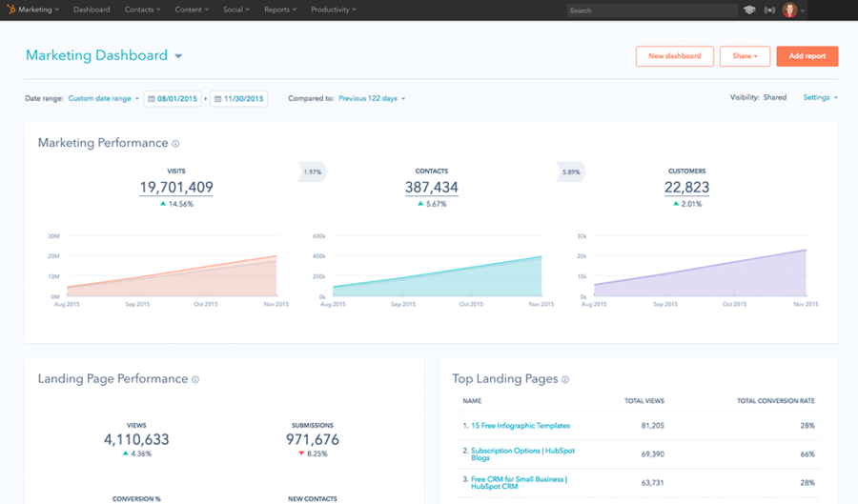
Task: Expand the Settings dropdown
Action: 820,97
